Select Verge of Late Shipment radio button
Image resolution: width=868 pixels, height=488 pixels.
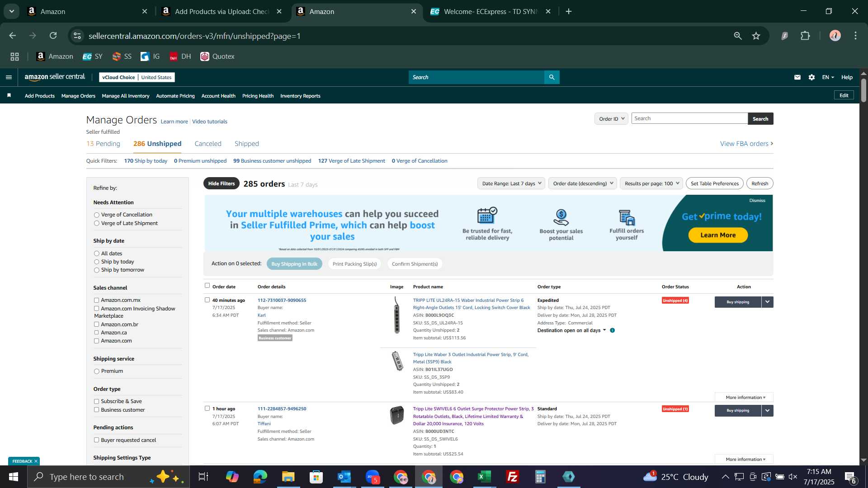pos(96,224)
